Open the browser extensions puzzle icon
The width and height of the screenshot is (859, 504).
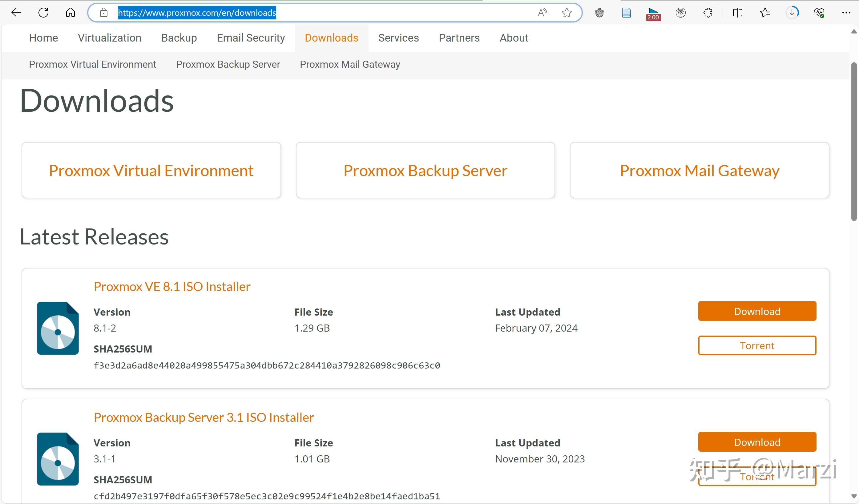point(708,13)
